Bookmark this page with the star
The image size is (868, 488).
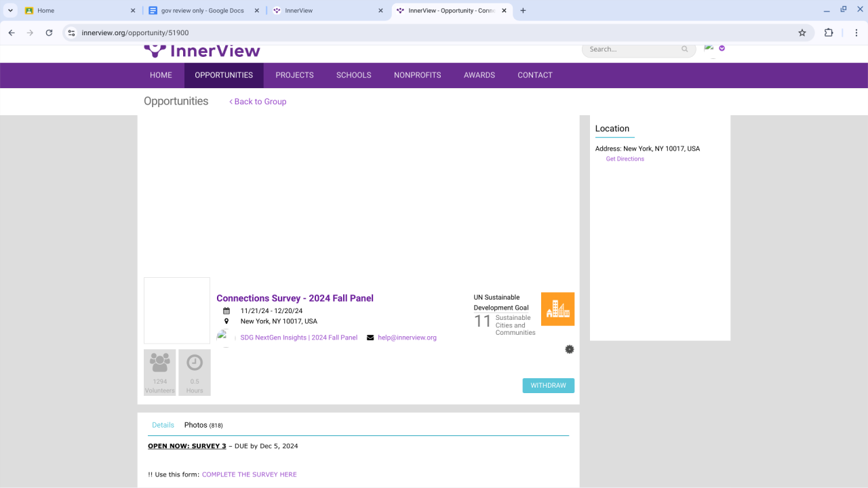(x=802, y=33)
